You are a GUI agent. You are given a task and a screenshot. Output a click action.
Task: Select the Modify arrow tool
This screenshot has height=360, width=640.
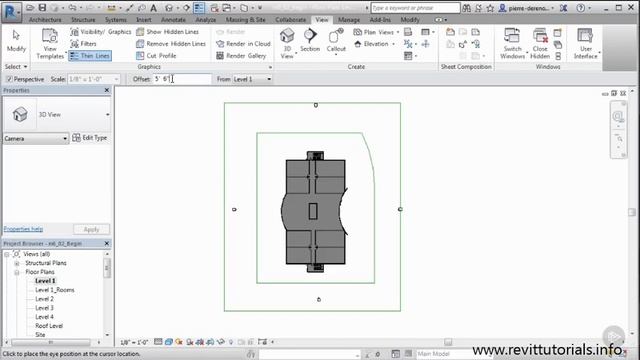(16, 41)
